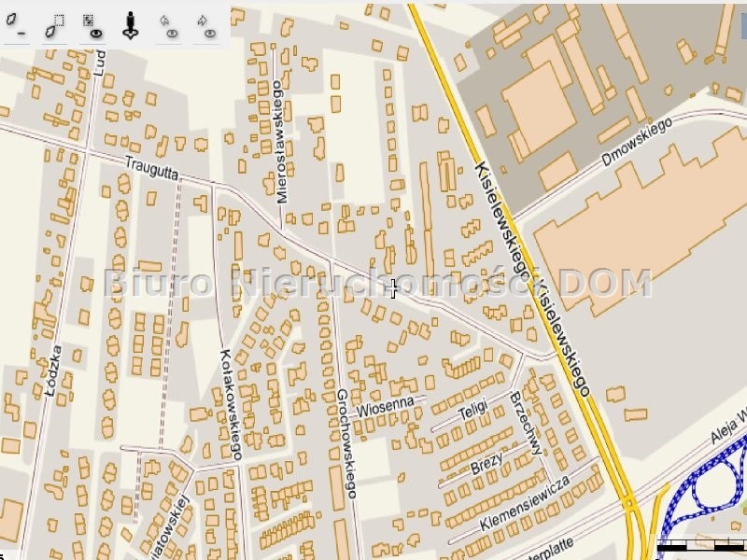Click the Klemensiewicza street label
The image size is (747, 560).
(524, 503)
